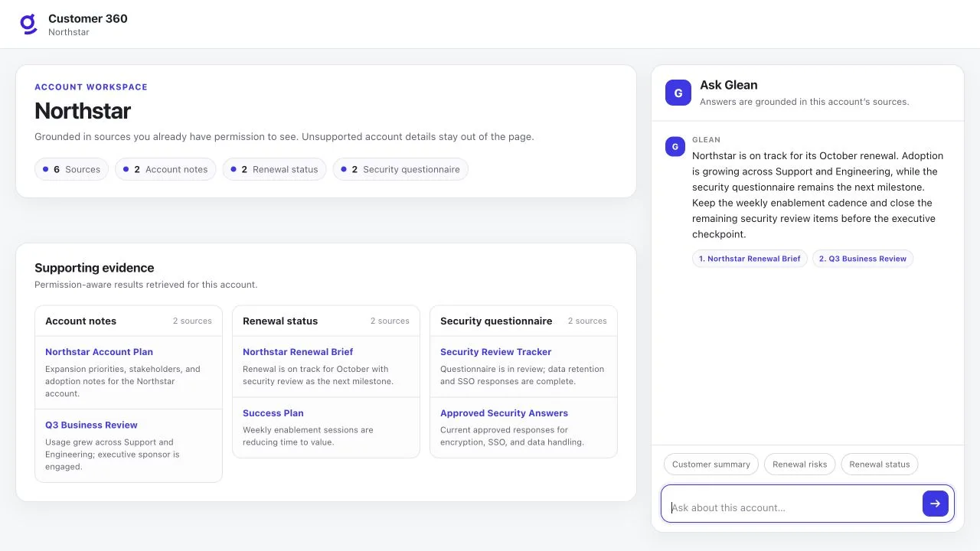980x551 pixels.
Task: Open the Northstar Renewal Brief evidence link
Action: pyautogui.click(x=298, y=352)
